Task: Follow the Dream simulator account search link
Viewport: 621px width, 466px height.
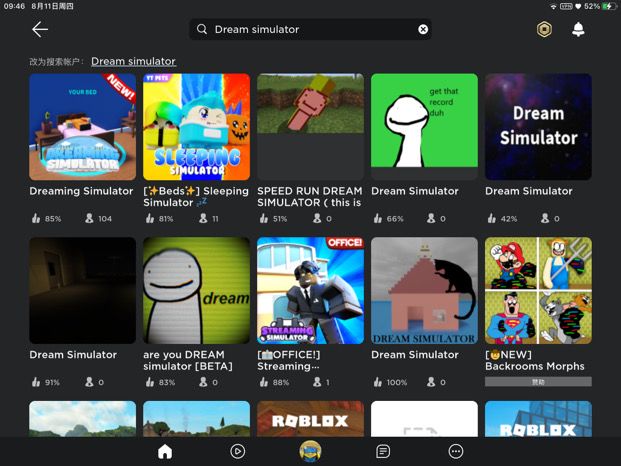Action: click(x=133, y=61)
